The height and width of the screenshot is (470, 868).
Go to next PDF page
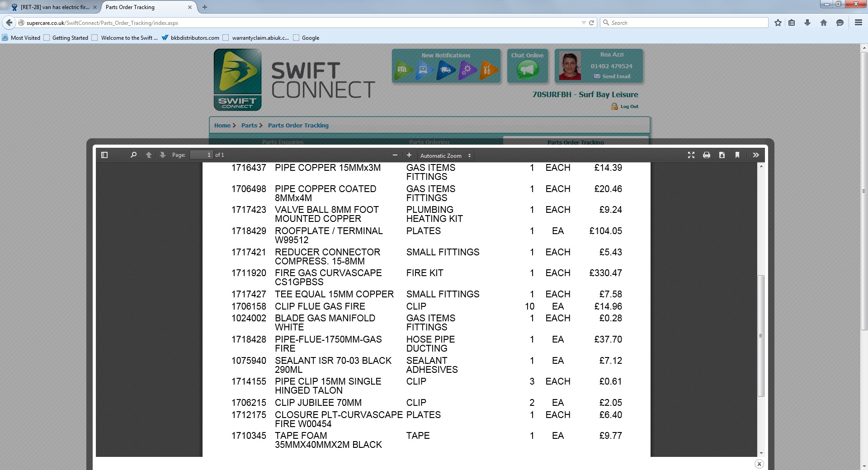pos(163,155)
